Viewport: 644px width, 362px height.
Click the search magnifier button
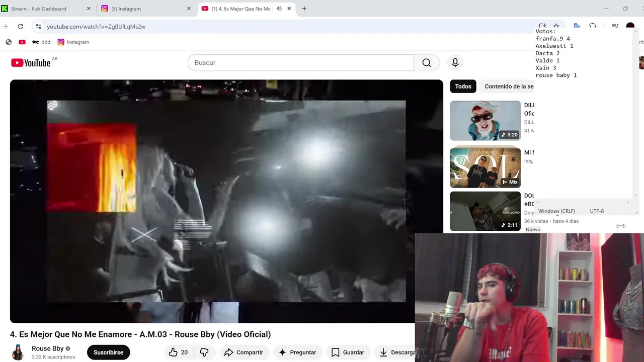click(x=427, y=63)
